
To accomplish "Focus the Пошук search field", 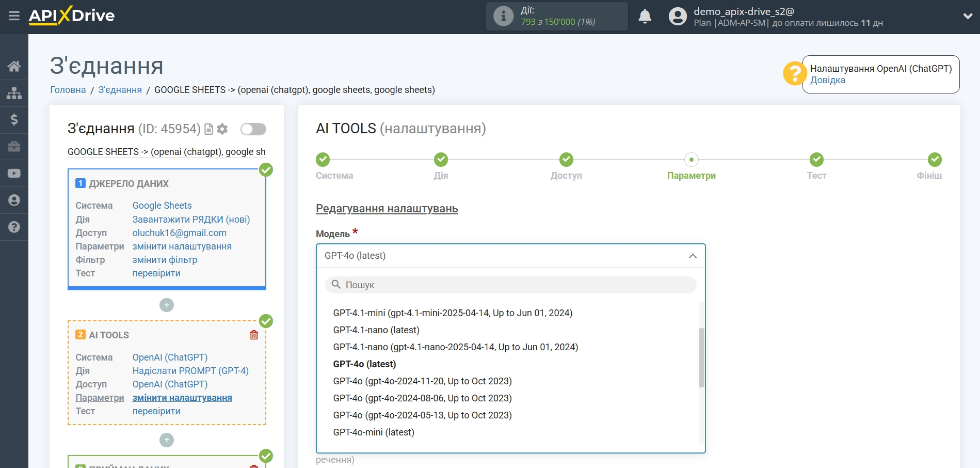I will click(511, 285).
